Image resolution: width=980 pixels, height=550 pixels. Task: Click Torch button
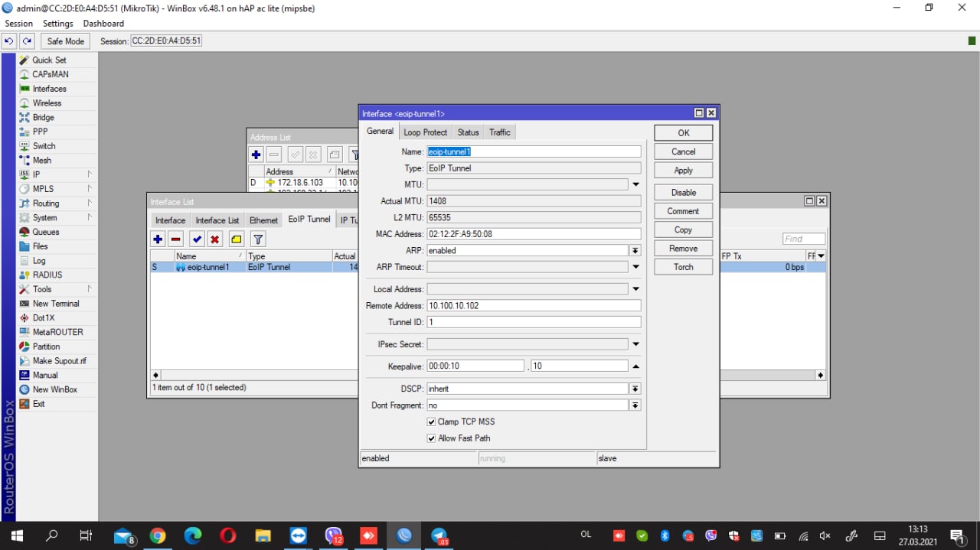[684, 267]
